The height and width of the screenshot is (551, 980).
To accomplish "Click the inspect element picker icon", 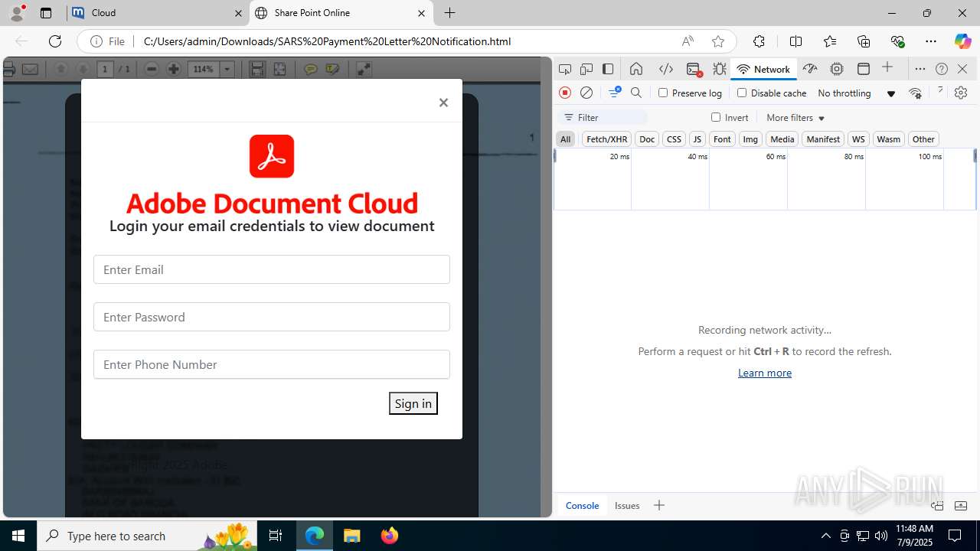I will click(565, 69).
